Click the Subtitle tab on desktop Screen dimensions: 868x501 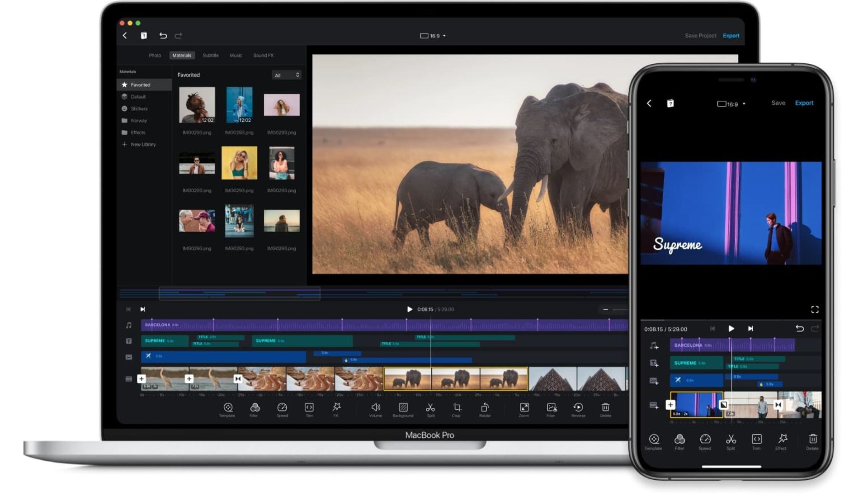[x=209, y=55]
